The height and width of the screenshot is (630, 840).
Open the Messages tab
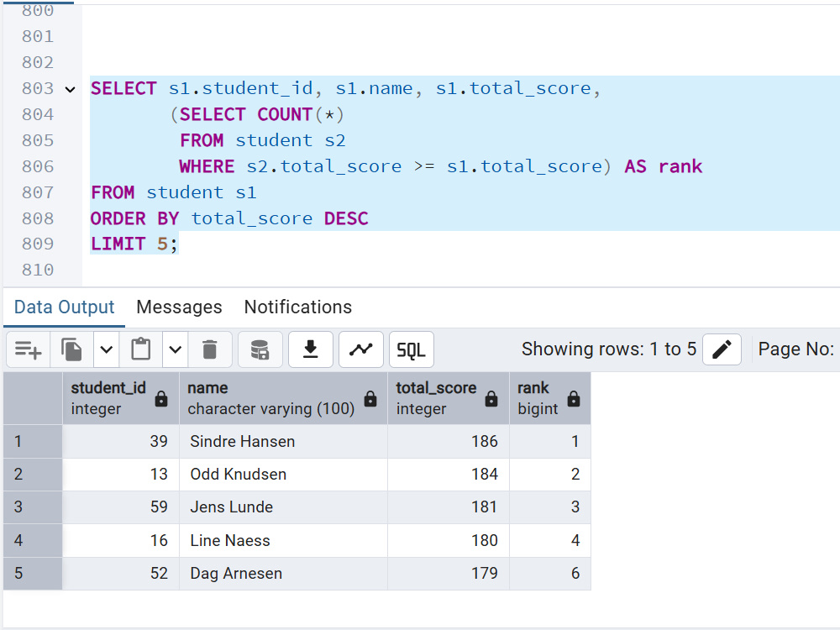(x=179, y=307)
